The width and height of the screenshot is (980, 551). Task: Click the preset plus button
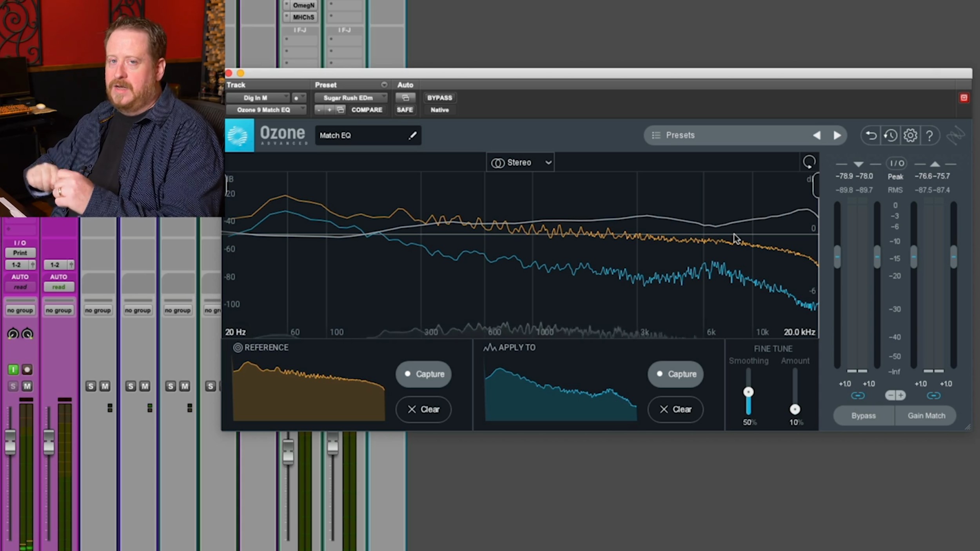pyautogui.click(x=329, y=110)
